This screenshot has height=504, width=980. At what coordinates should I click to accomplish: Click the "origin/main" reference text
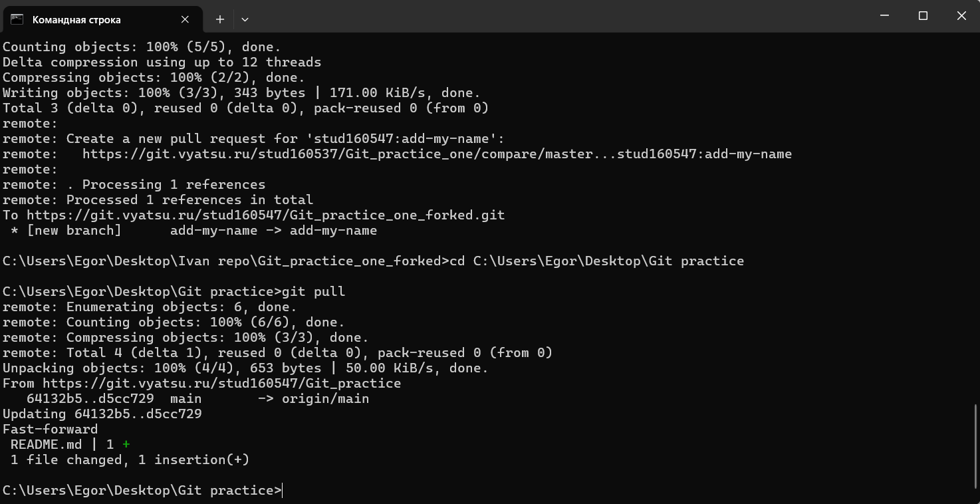[325, 399]
